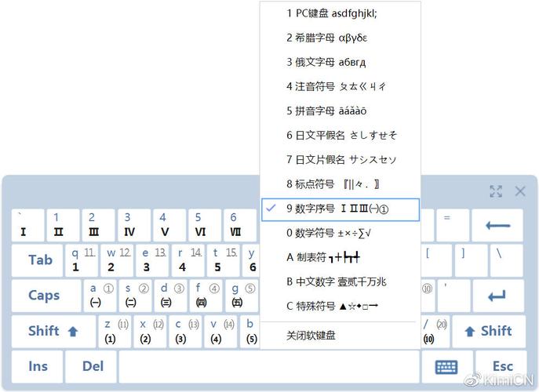This screenshot has height=392, width=539.
Task: Click the left bracket [ key
Action: tap(435, 260)
